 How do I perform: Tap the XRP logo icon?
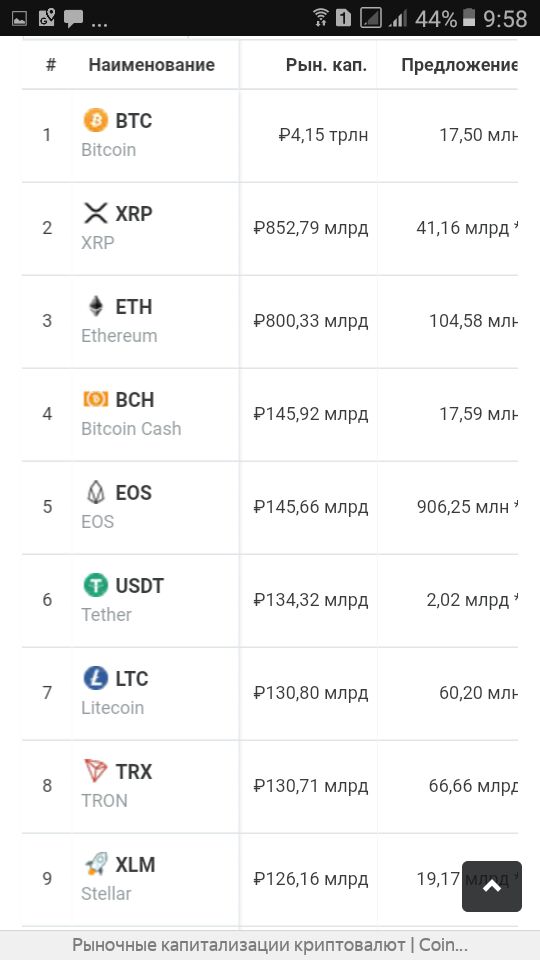coord(96,213)
